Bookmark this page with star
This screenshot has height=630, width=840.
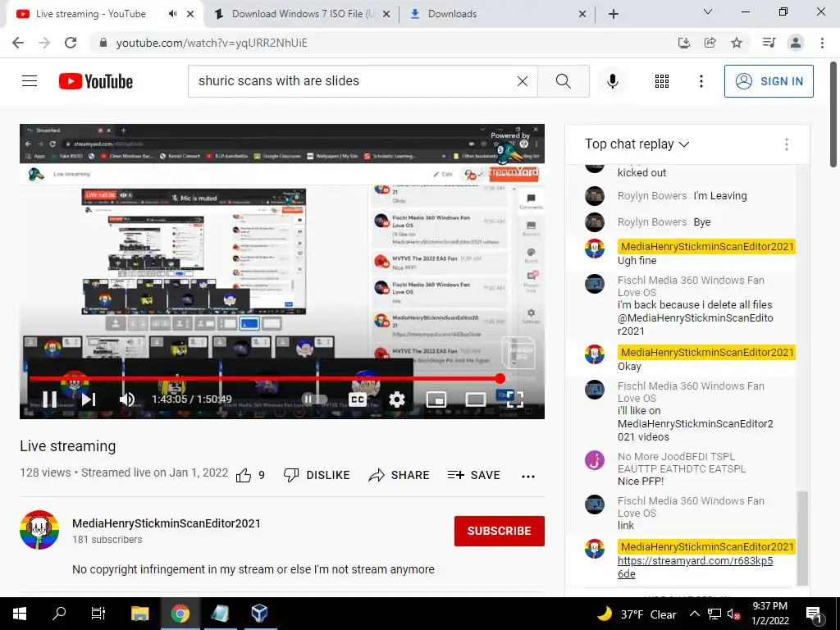(737, 43)
